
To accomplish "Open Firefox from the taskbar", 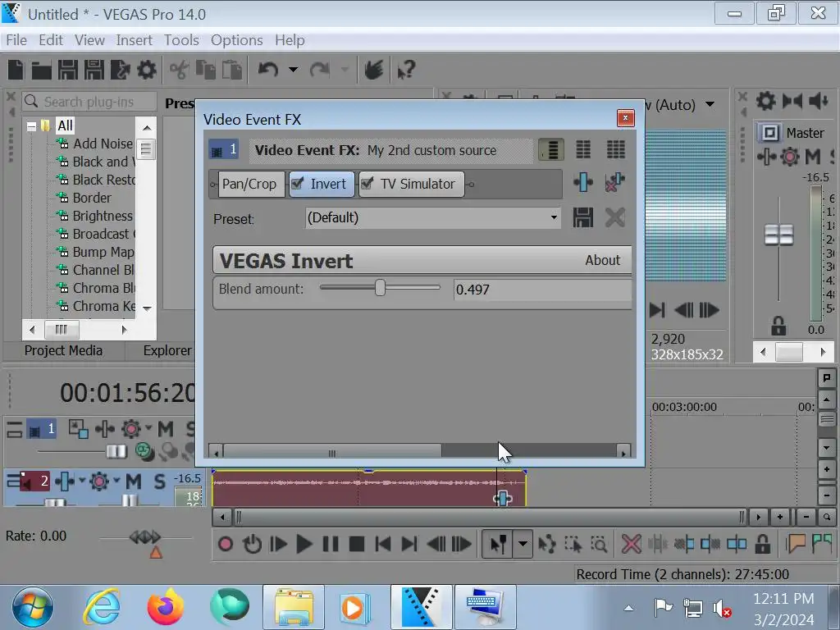I will pyautogui.click(x=166, y=607).
